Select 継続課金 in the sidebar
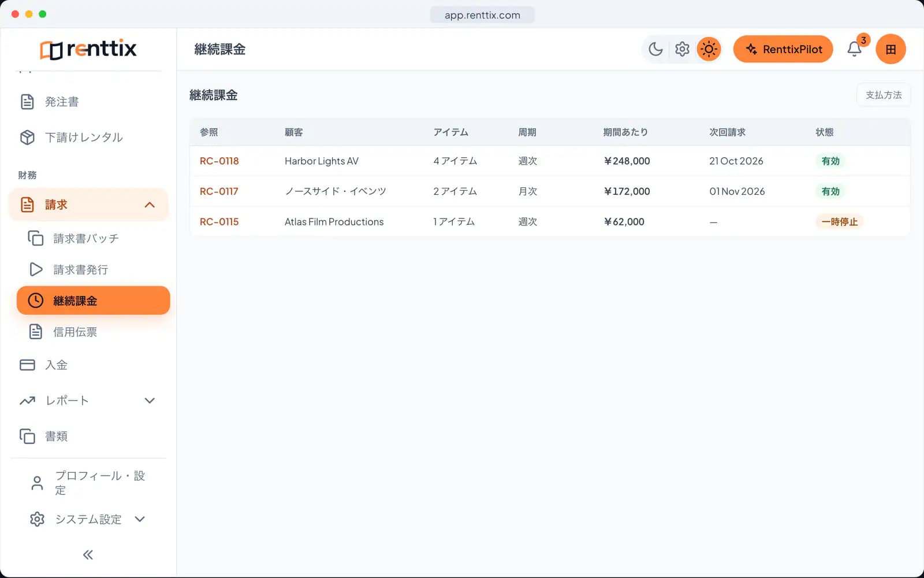 (x=94, y=301)
